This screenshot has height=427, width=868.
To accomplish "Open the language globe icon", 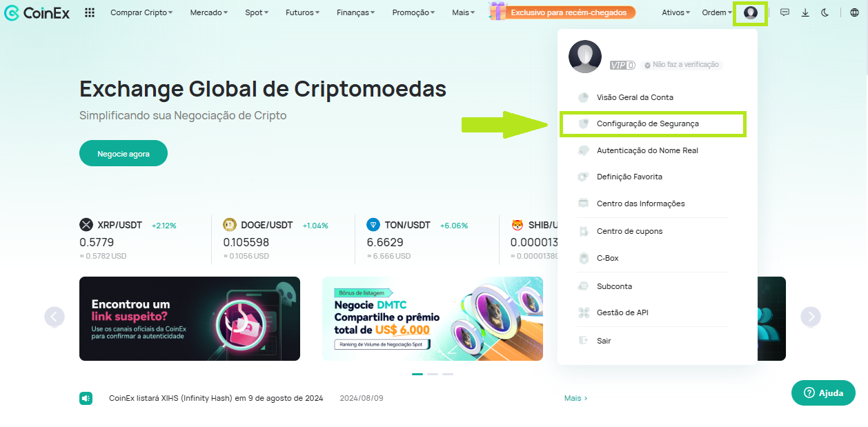I will point(854,12).
